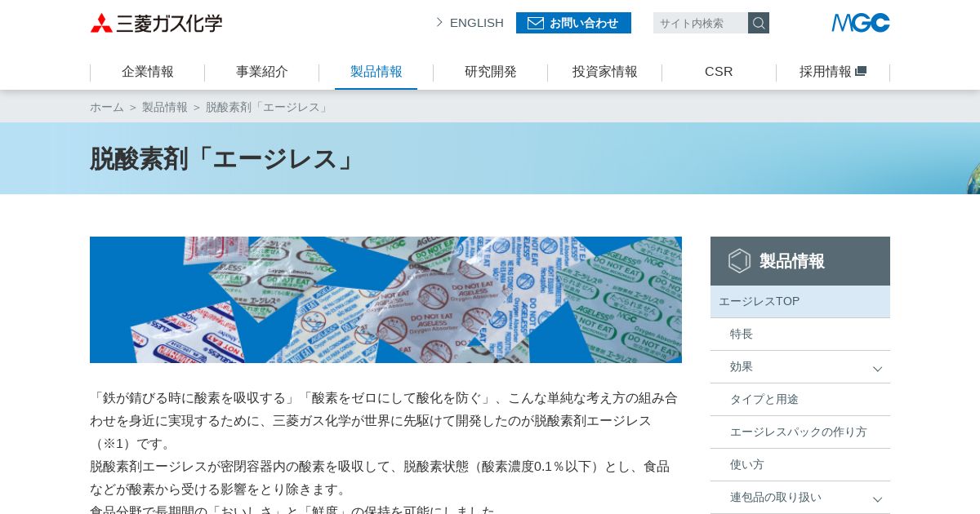Expand the 連包品の取り扱い sidebar chevron
Screen dimensions: 980x514
tap(877, 499)
